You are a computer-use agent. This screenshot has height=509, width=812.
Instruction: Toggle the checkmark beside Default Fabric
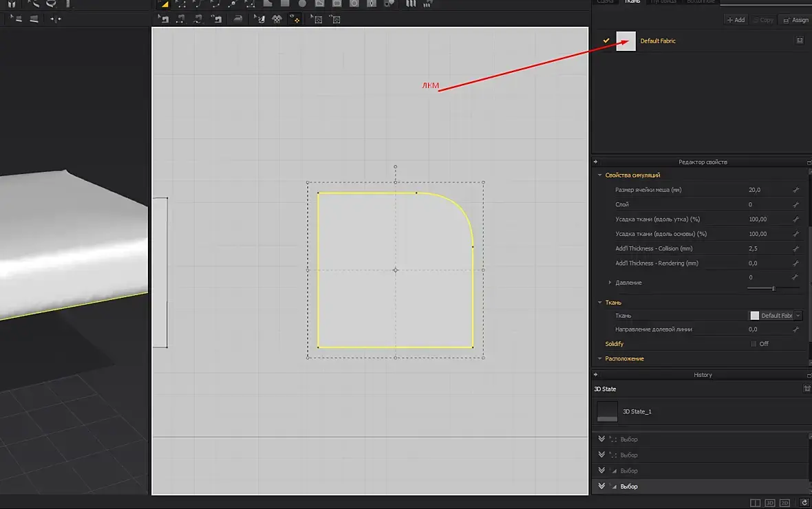click(x=606, y=41)
